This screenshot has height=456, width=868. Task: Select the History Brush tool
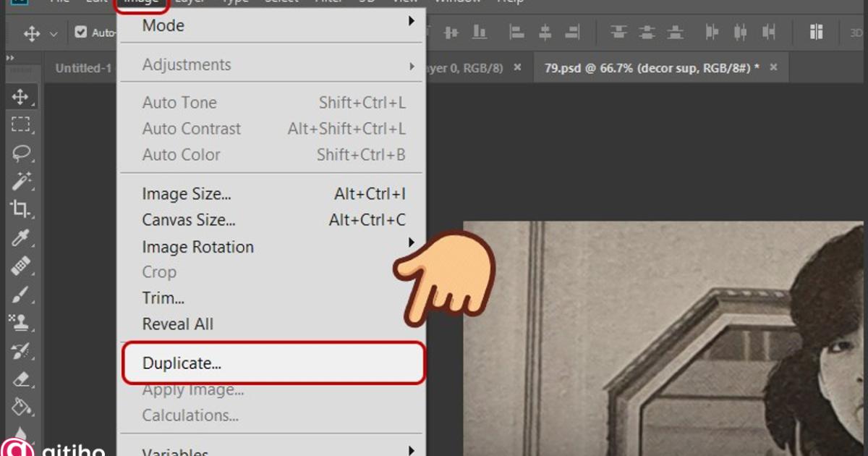click(20, 350)
